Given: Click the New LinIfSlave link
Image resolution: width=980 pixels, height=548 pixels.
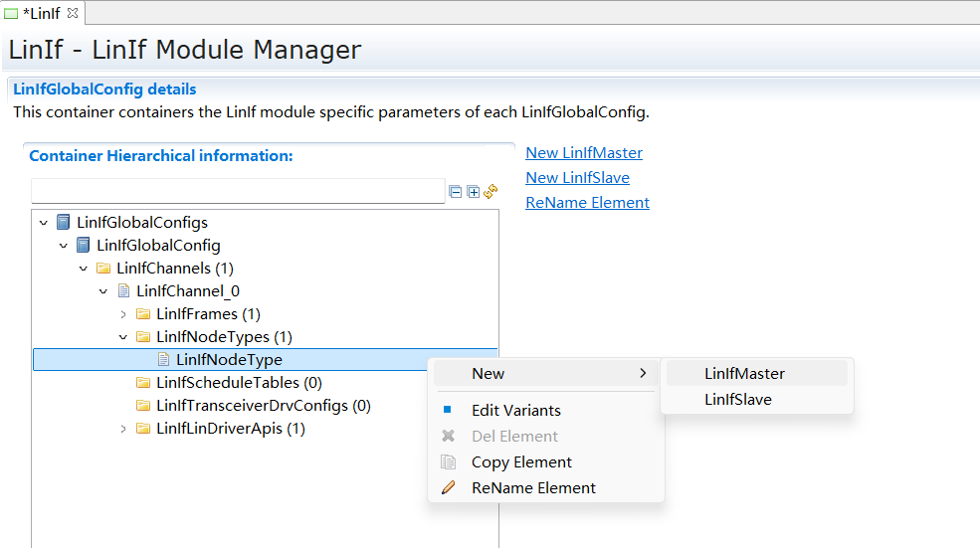Looking at the screenshot, I should click(577, 178).
